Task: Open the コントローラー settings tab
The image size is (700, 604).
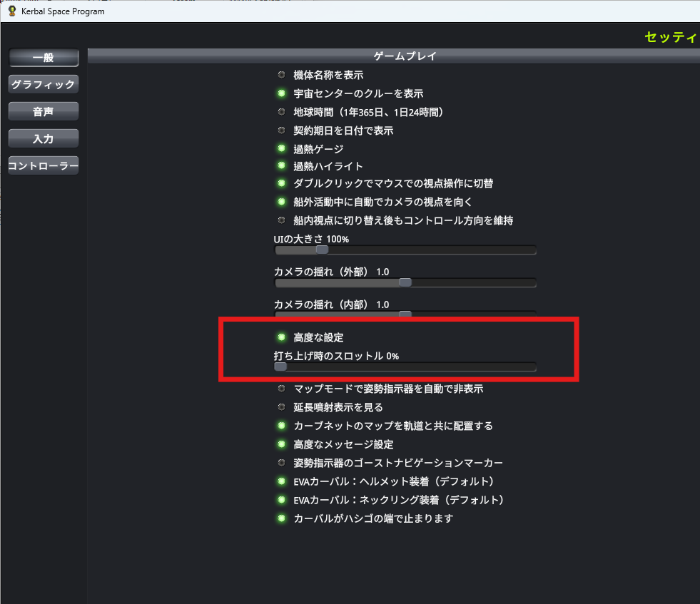Action: pyautogui.click(x=43, y=165)
